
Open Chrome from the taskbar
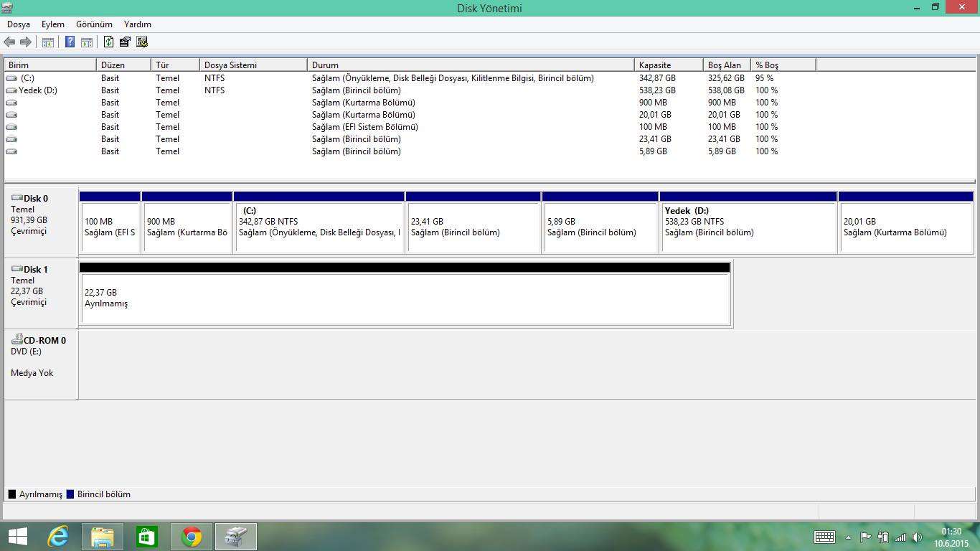pyautogui.click(x=192, y=537)
